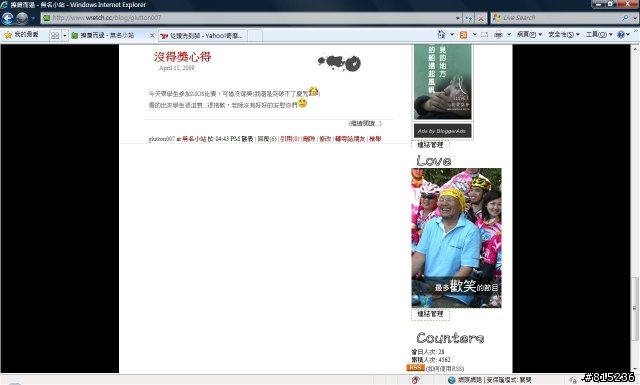Click the laughing man photo under Love
The width and height of the screenshot is (640, 385).
coord(456,238)
